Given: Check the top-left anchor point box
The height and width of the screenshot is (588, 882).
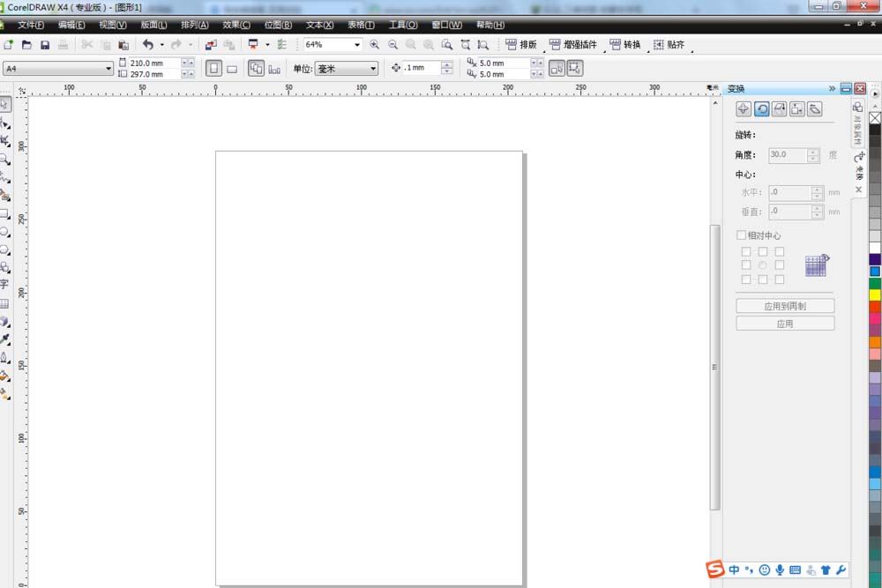Looking at the screenshot, I should (x=746, y=251).
